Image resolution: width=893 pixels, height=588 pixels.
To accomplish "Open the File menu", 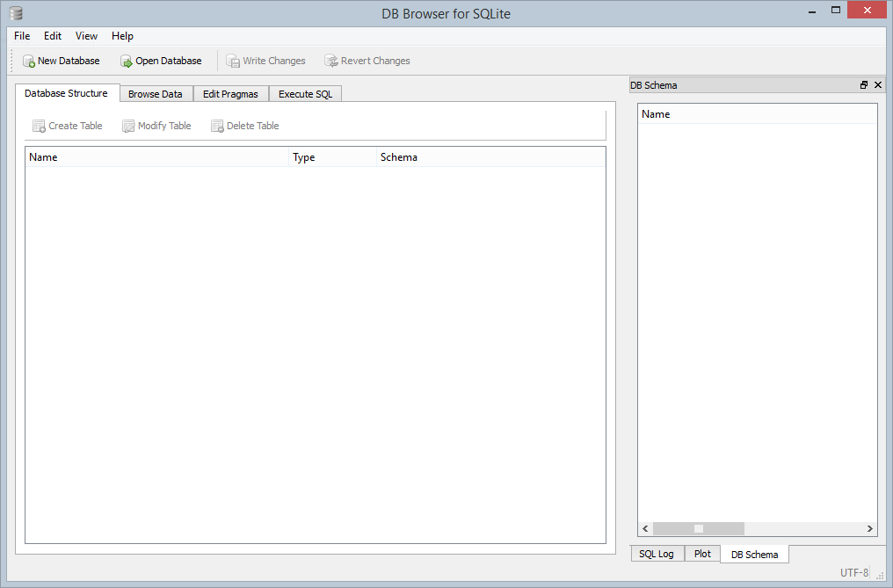I will point(22,36).
